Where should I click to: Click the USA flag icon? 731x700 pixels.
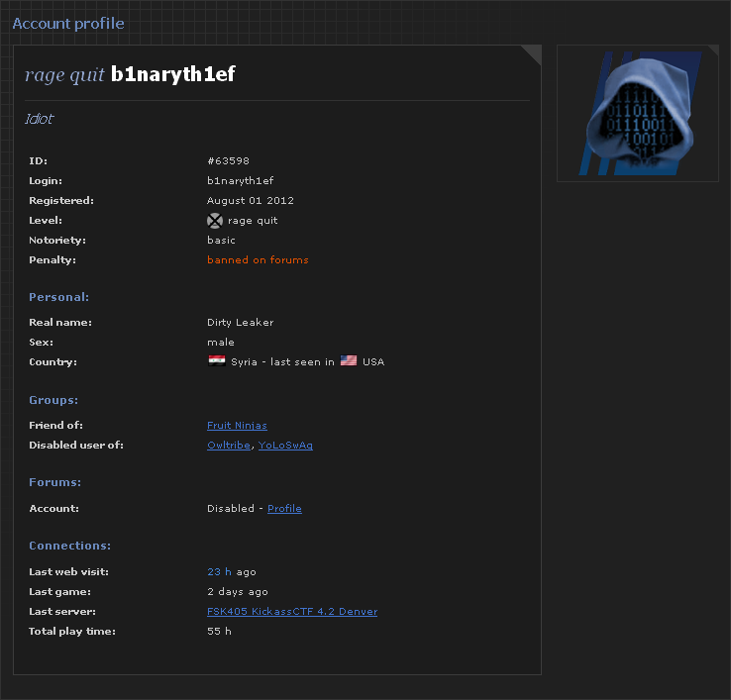pos(349,361)
